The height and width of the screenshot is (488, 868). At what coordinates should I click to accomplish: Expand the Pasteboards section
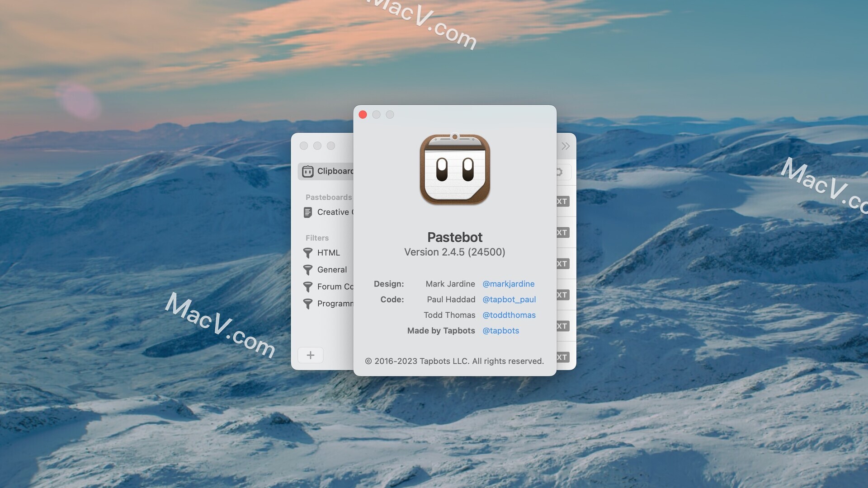[329, 197]
